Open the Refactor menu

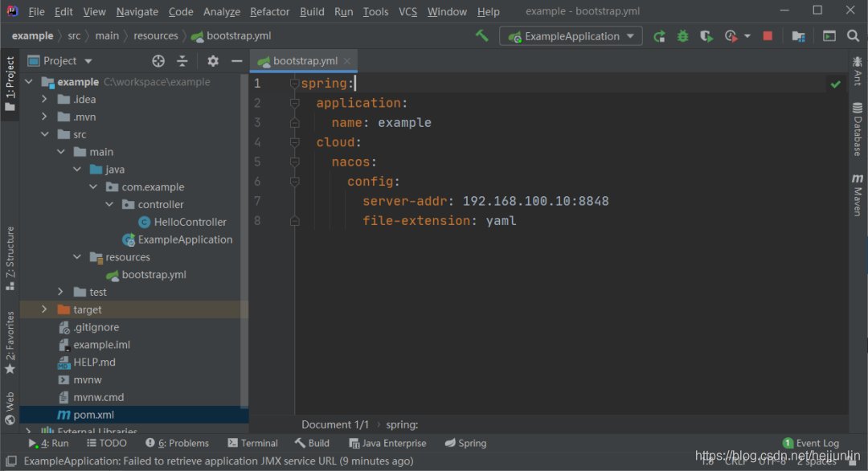(x=269, y=11)
